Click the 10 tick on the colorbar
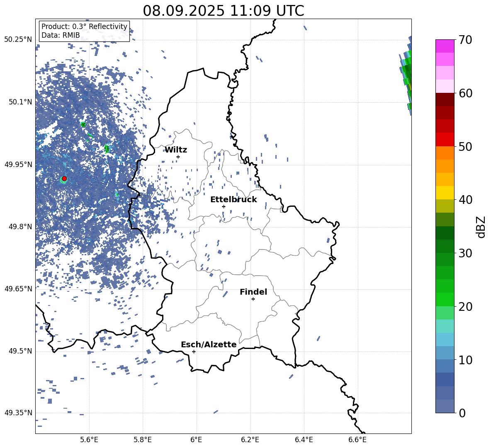 click(465, 360)
